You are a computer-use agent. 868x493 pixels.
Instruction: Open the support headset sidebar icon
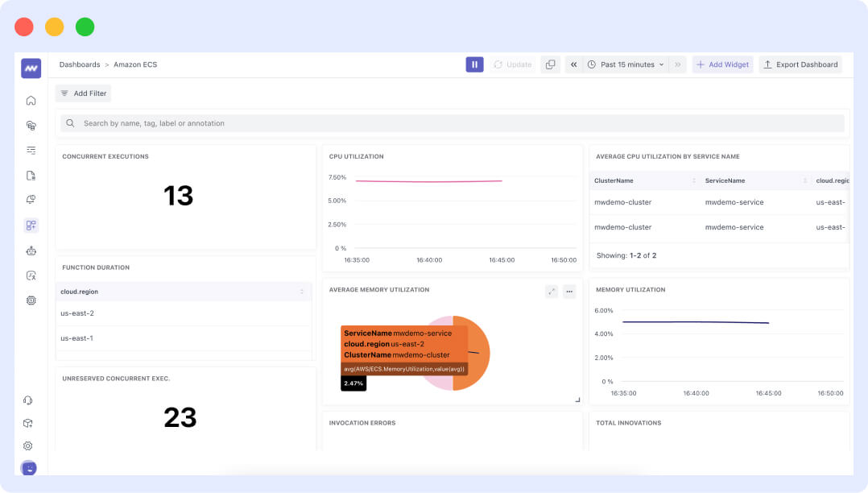28,400
